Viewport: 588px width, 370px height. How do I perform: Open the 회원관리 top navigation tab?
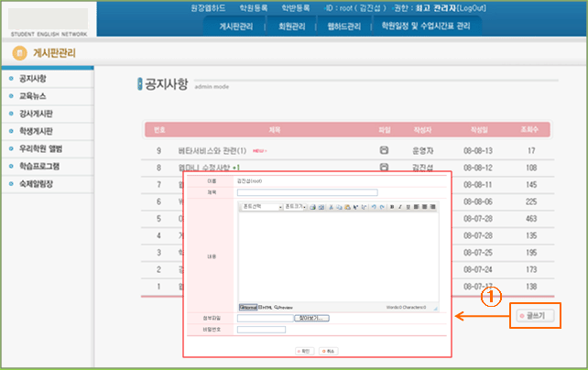(292, 27)
